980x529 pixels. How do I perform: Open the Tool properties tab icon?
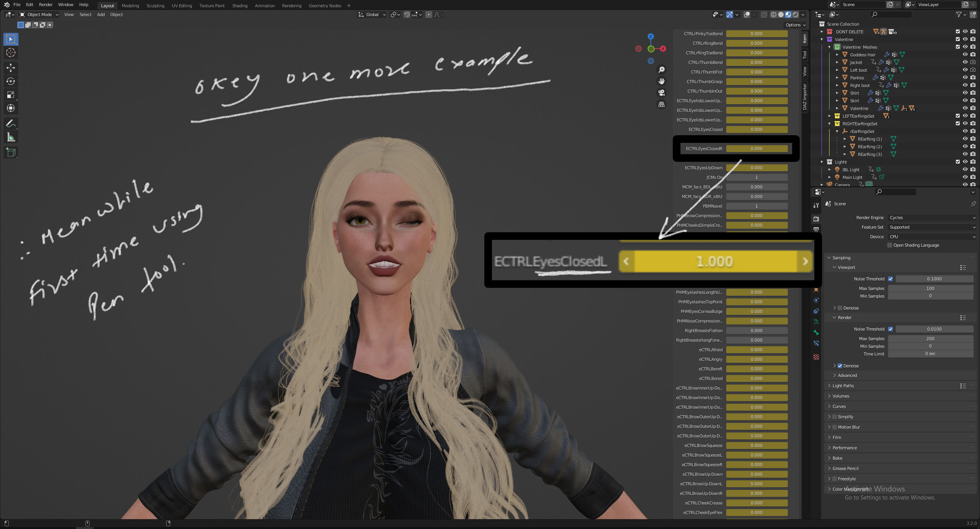coord(816,205)
